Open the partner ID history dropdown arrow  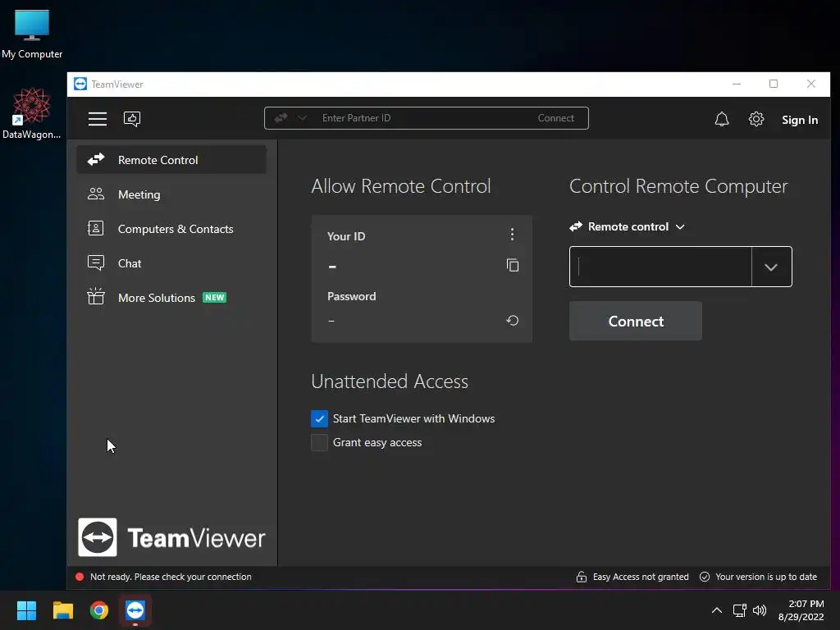[771, 267]
